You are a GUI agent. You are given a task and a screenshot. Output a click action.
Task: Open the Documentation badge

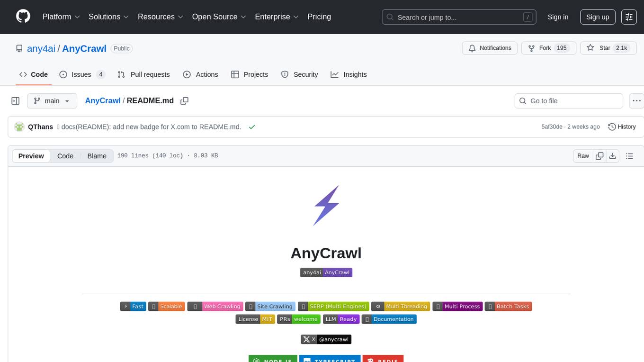click(389, 319)
